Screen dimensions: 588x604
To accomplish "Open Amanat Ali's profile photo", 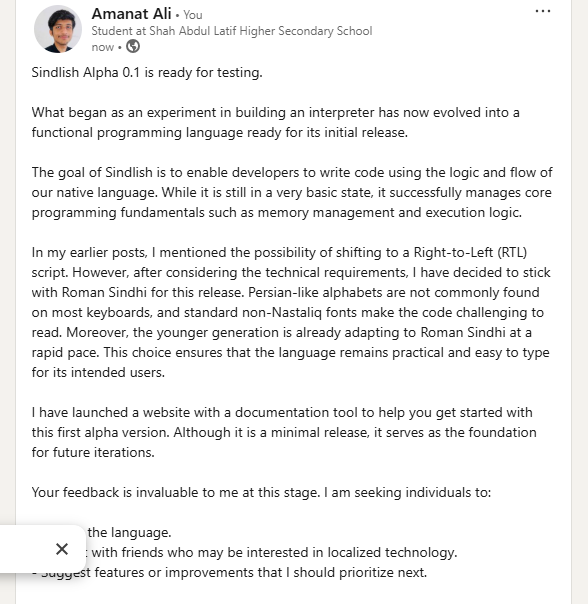I will [x=58, y=29].
